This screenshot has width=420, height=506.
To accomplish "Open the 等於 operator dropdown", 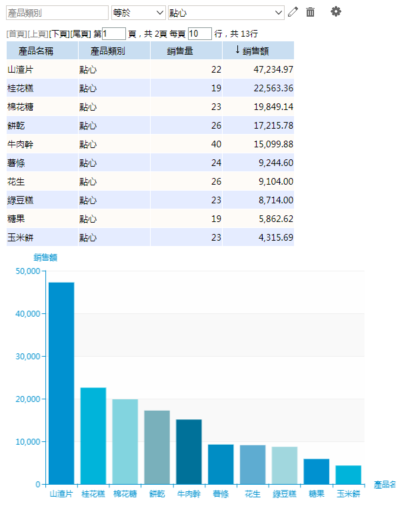I will point(138,13).
